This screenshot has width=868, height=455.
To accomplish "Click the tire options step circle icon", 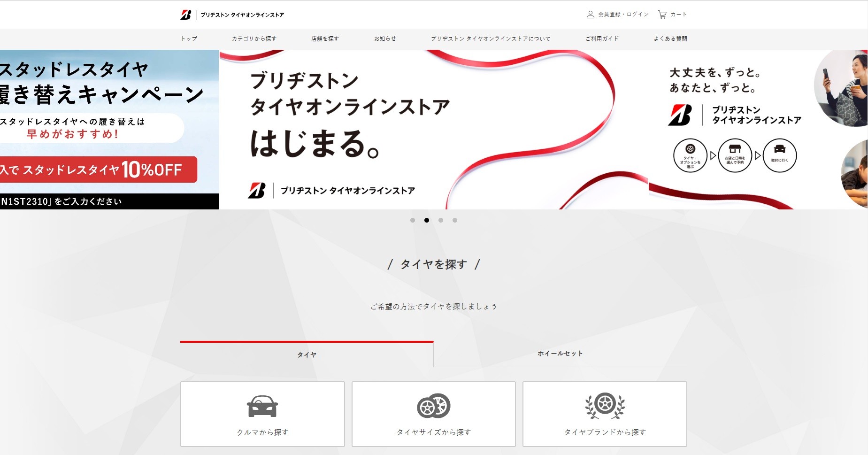I will [x=690, y=155].
